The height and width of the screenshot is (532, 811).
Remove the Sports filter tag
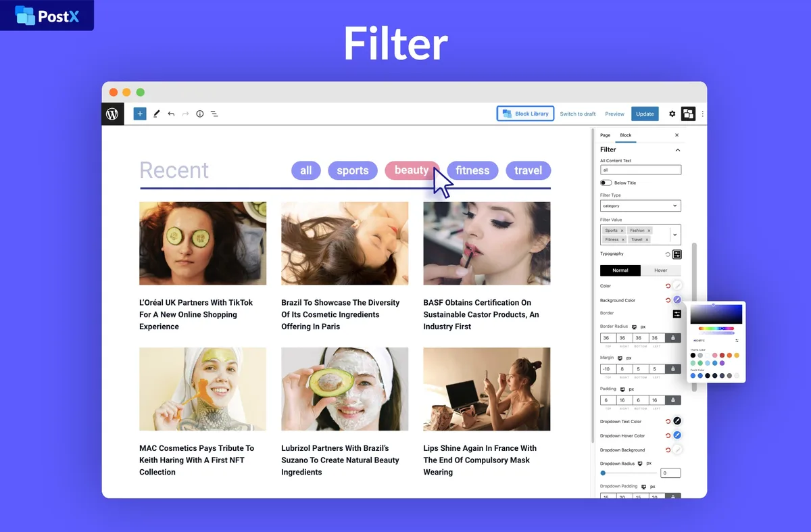[x=622, y=231]
